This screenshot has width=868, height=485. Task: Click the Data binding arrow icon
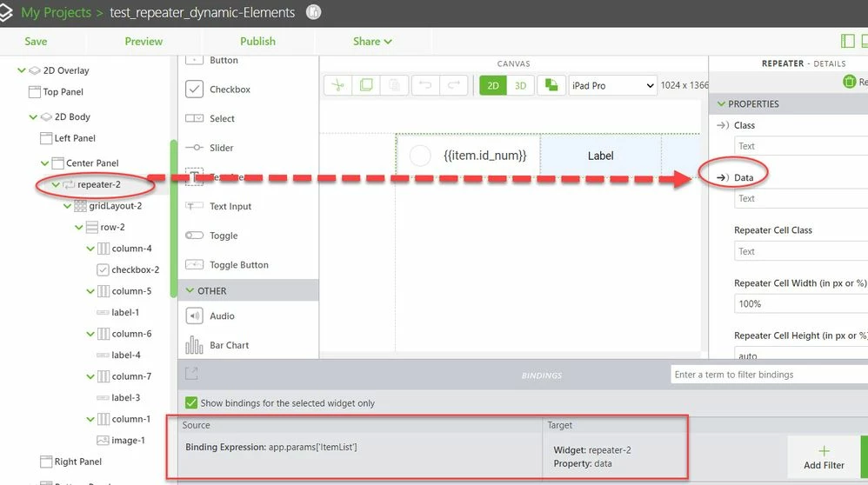pos(723,177)
